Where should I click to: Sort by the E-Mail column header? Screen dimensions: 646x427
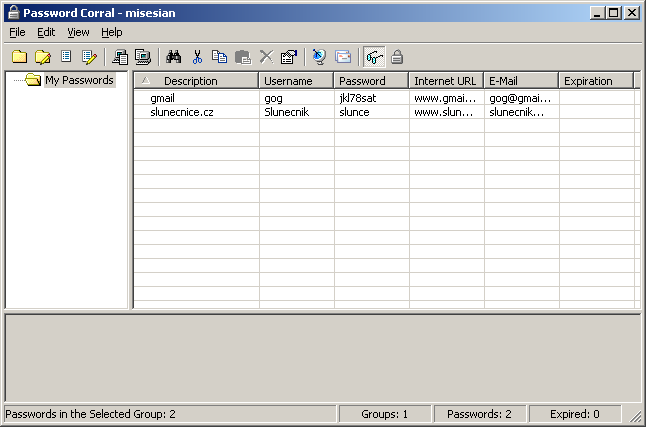click(521, 81)
